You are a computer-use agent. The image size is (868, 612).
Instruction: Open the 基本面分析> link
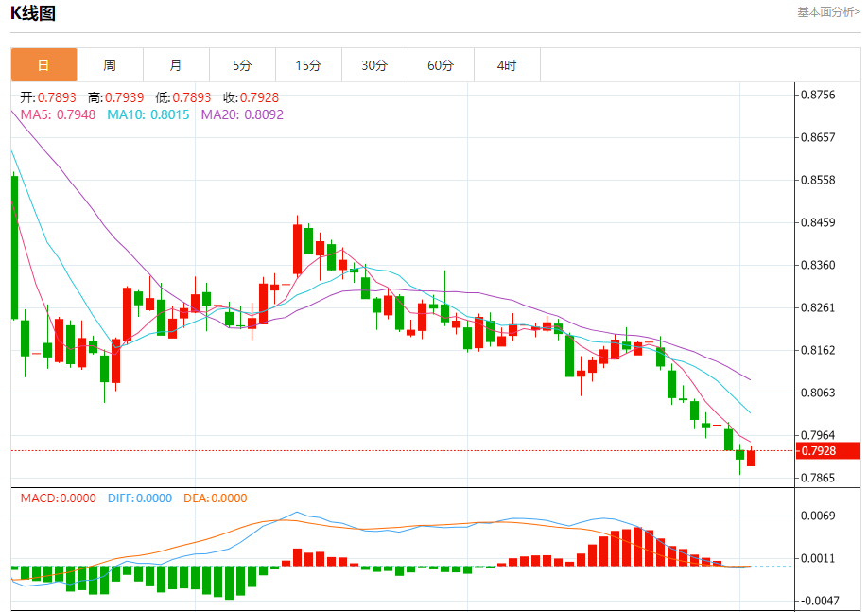click(x=828, y=12)
